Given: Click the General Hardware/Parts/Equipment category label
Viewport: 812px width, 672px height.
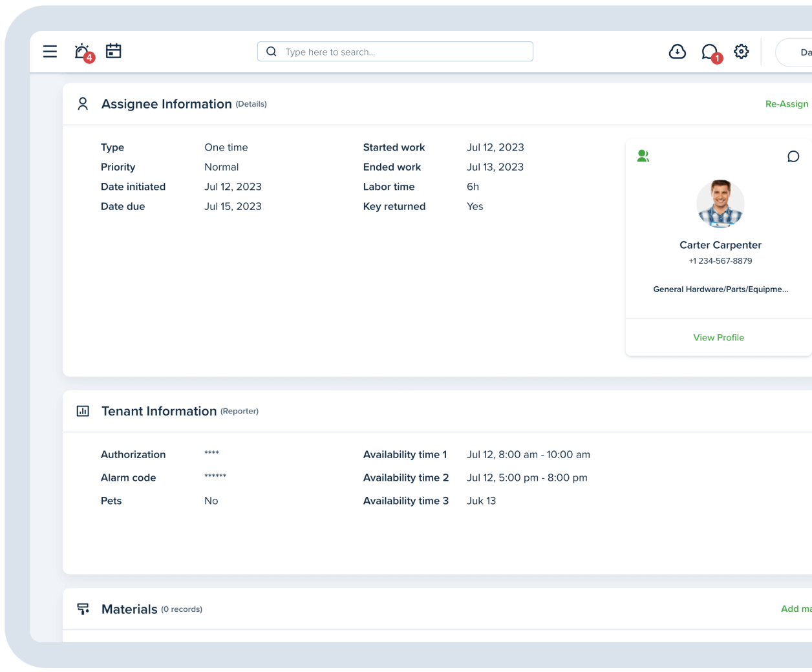Looking at the screenshot, I should 720,289.
